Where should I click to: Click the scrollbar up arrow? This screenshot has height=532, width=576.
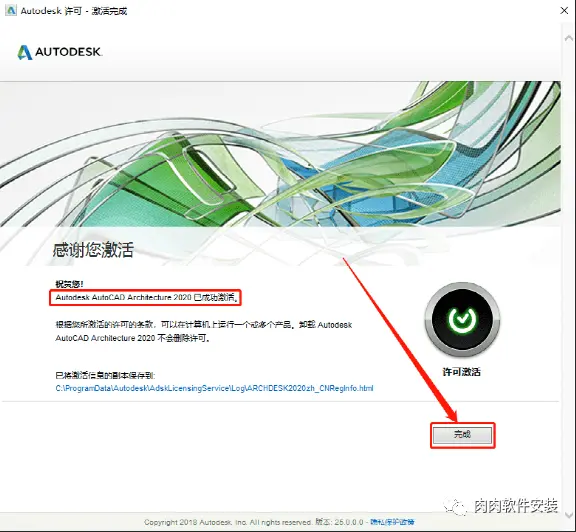pos(568,38)
